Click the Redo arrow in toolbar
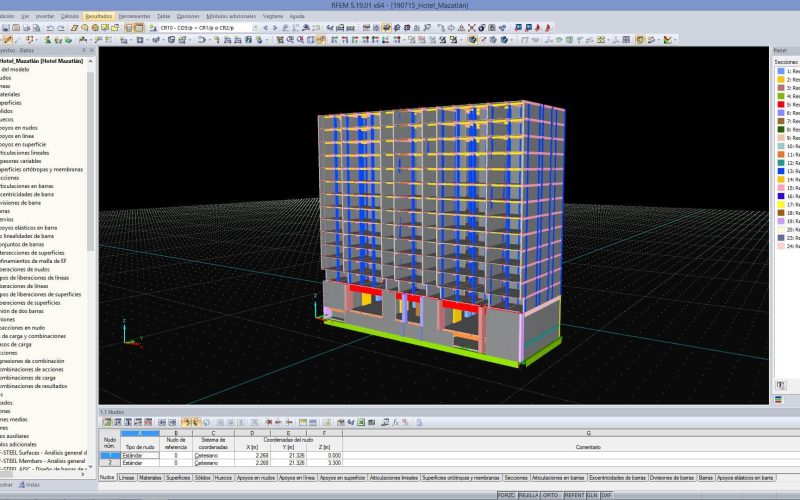Viewport: 800px width, 500px height. point(60,28)
